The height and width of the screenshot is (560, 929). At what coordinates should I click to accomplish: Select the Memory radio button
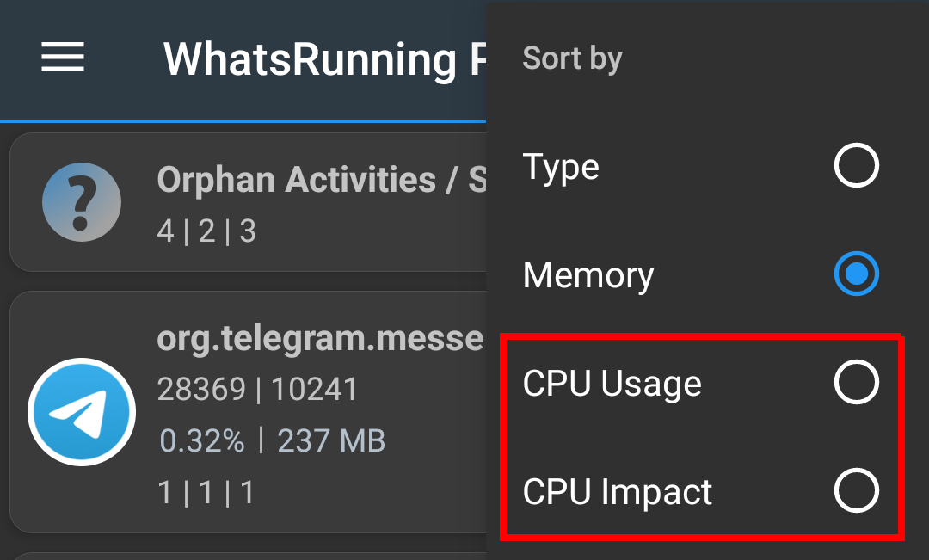pos(856,275)
